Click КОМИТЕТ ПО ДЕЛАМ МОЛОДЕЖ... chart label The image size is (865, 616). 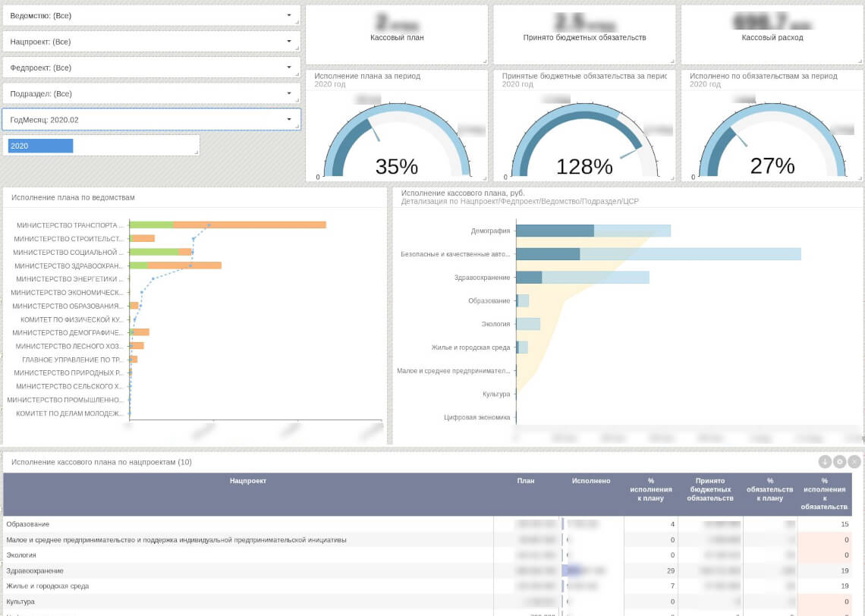[70, 413]
